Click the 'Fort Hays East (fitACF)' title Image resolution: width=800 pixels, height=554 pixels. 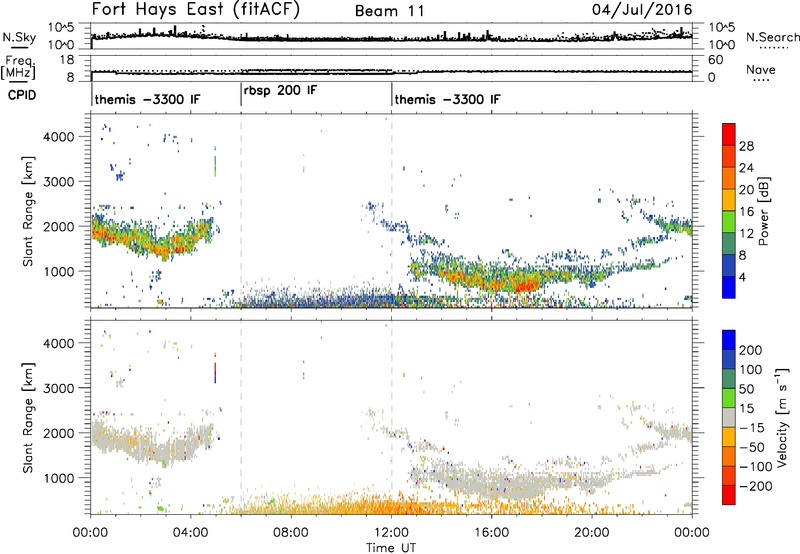tap(195, 10)
